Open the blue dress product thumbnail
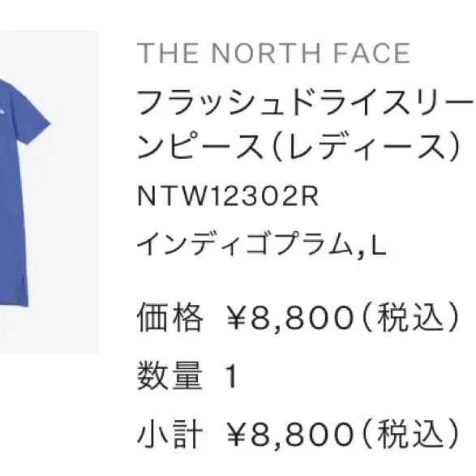 [x=49, y=192]
